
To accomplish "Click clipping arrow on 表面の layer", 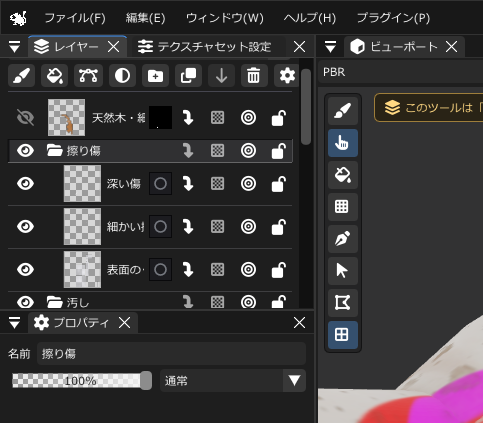I will pos(188,270).
